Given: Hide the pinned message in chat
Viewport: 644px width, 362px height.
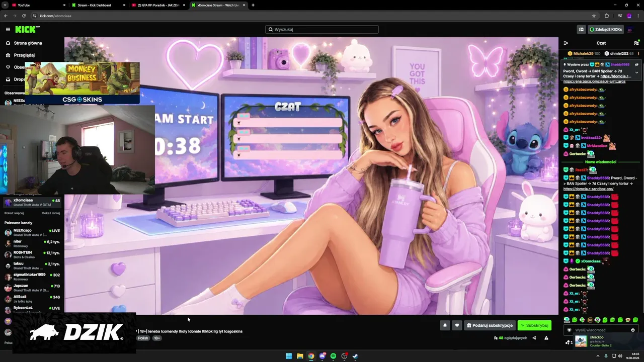Looking at the screenshot, I should coord(636,64).
